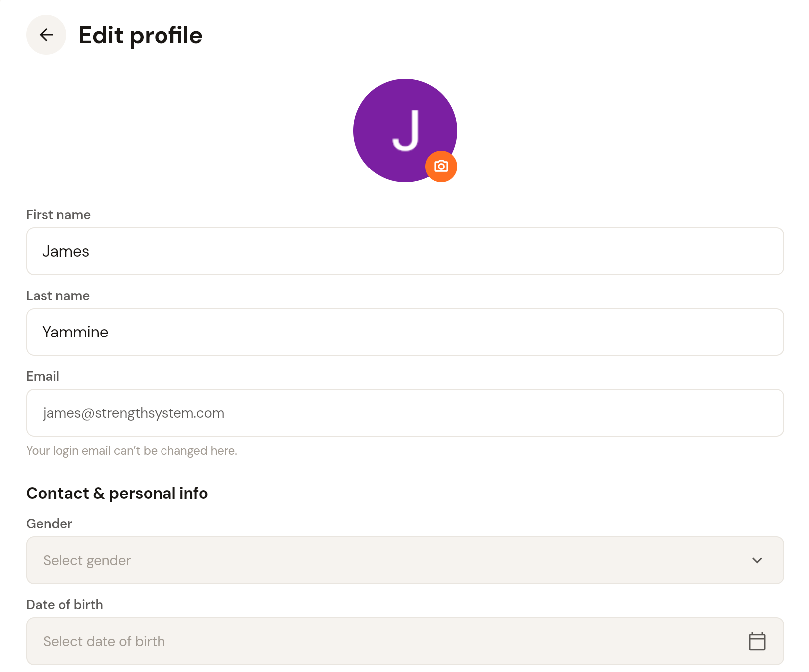This screenshot has height=672, width=809.
Task: Click the purple J profile avatar
Action: (405, 131)
